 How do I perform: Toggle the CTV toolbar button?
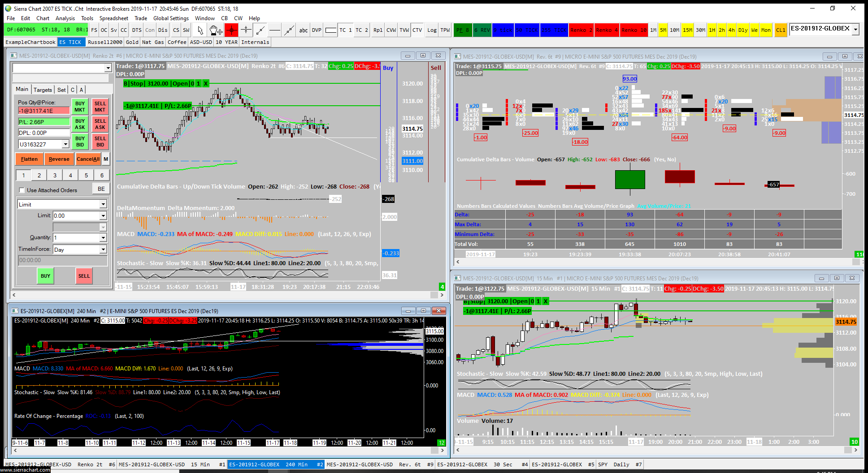(417, 30)
